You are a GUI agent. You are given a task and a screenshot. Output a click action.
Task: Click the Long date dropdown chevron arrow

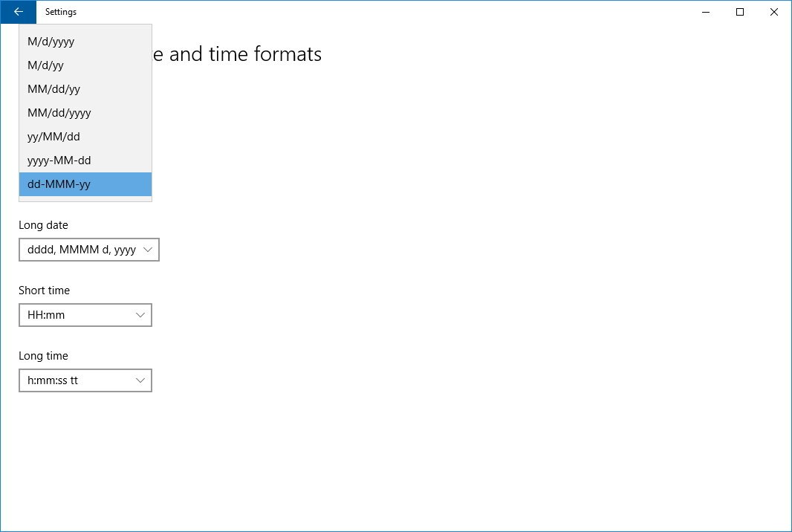click(x=147, y=250)
